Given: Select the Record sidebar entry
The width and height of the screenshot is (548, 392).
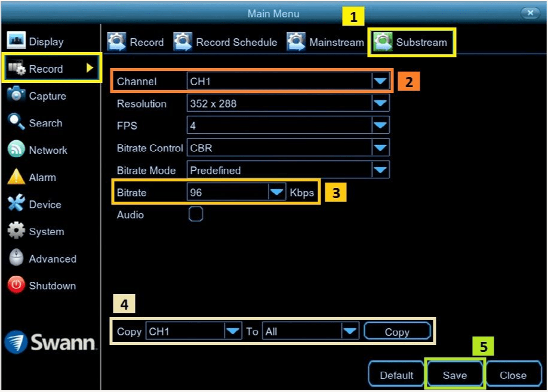Looking at the screenshot, I should (47, 68).
